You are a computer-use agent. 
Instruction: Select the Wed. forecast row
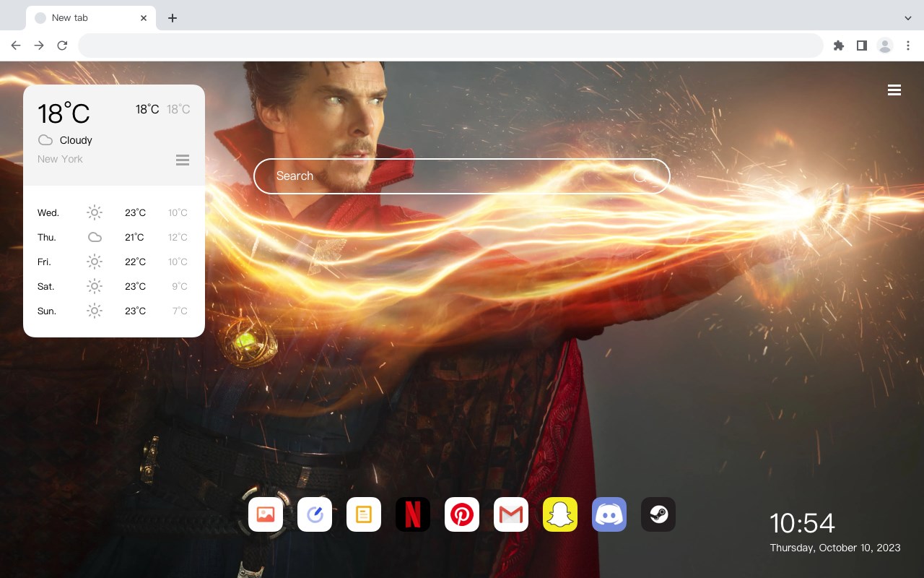click(114, 212)
